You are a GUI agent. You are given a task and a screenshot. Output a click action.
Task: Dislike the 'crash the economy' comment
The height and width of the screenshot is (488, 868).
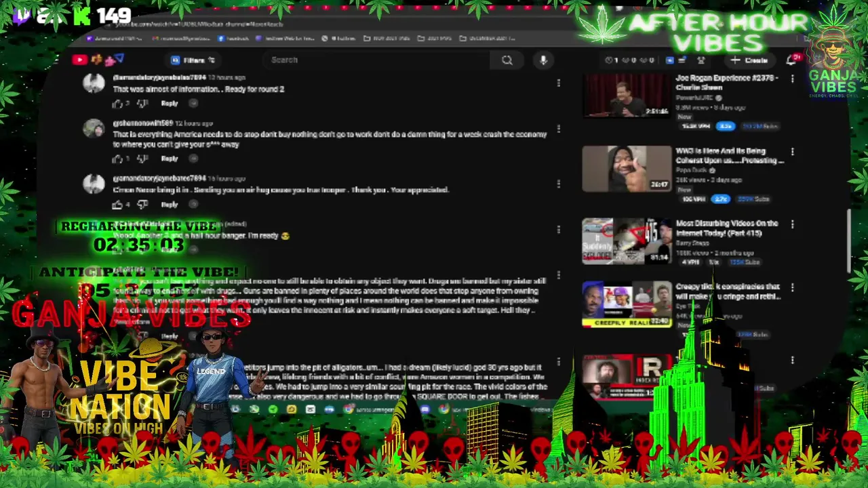[142, 159]
